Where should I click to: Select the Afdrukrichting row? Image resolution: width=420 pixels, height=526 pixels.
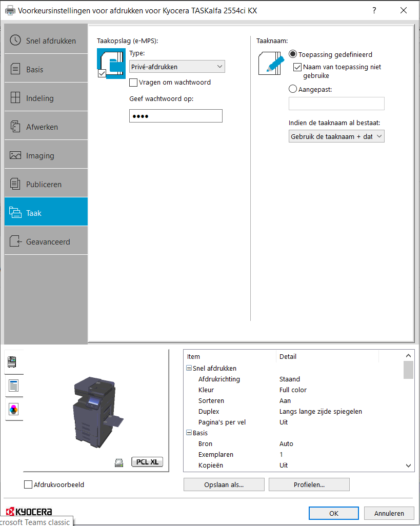pos(293,379)
